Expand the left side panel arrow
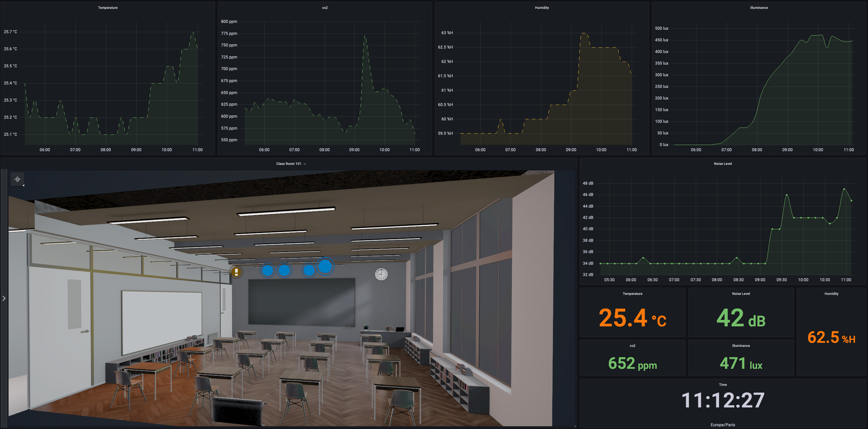The image size is (868, 429). click(x=4, y=298)
